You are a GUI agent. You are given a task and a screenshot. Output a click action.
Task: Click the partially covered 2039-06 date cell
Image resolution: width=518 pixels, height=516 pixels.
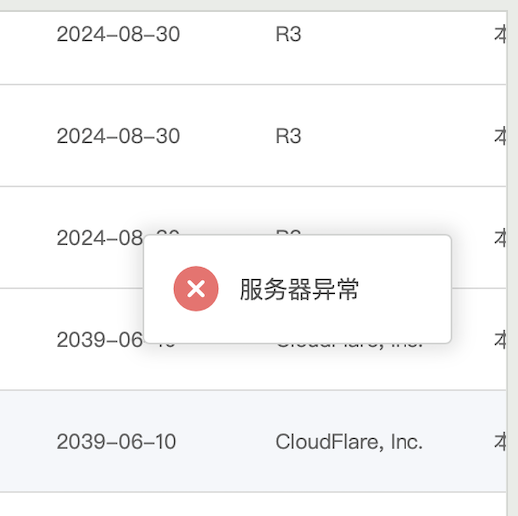(100, 340)
